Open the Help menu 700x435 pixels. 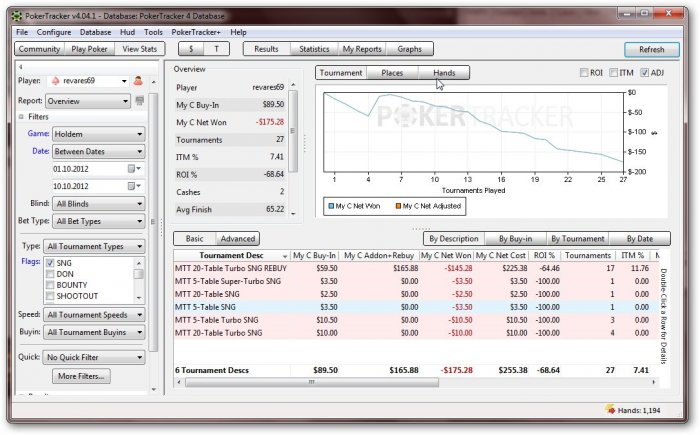[238, 32]
